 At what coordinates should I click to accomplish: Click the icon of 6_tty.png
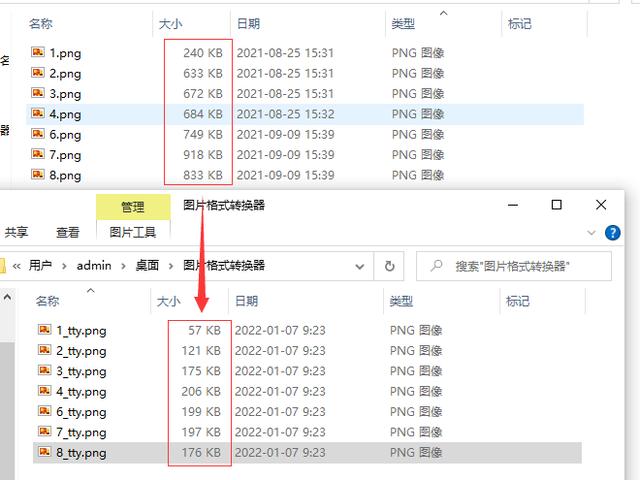tap(44, 411)
